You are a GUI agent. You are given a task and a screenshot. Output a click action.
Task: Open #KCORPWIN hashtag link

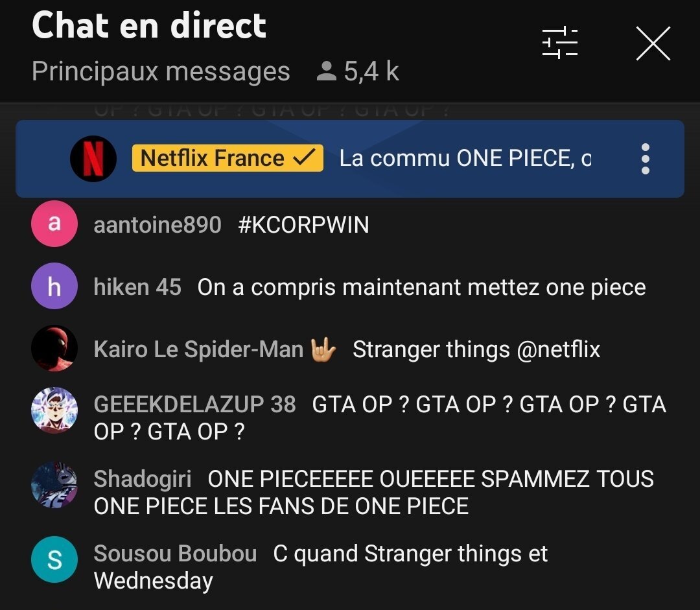303,225
